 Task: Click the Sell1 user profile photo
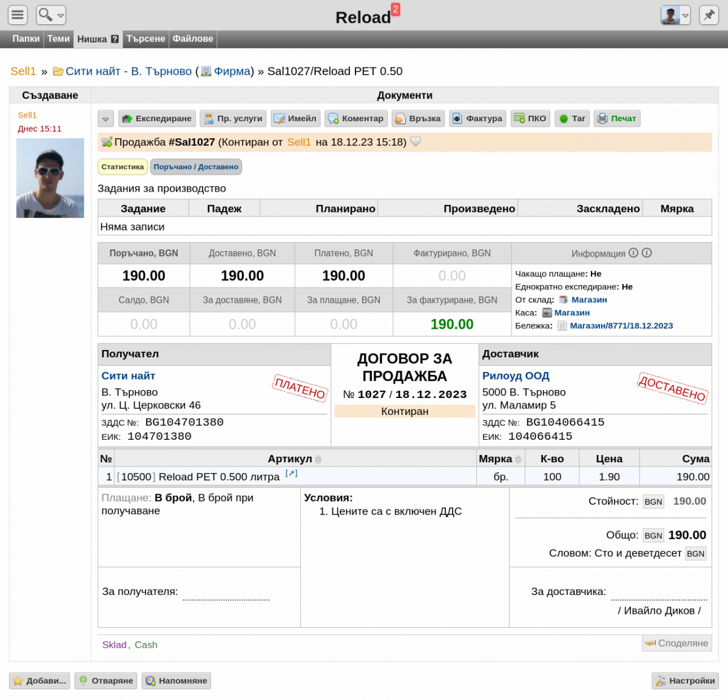pos(50,178)
